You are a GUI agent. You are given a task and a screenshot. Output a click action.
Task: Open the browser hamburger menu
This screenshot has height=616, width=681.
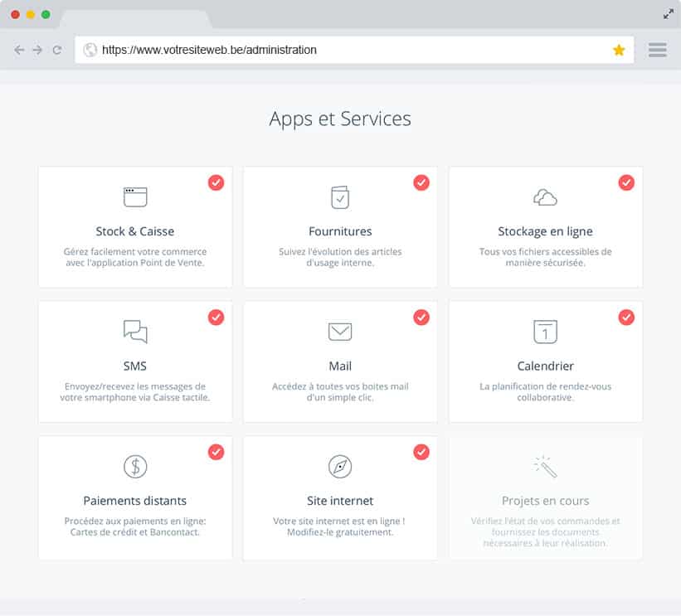pyautogui.click(x=658, y=50)
